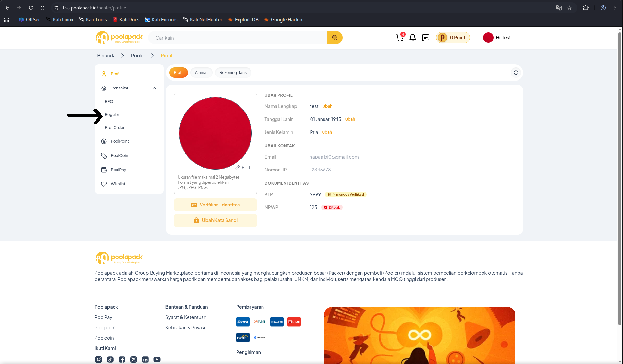The height and width of the screenshot is (364, 623).
Task: Click the 0 Point badge
Action: click(453, 38)
